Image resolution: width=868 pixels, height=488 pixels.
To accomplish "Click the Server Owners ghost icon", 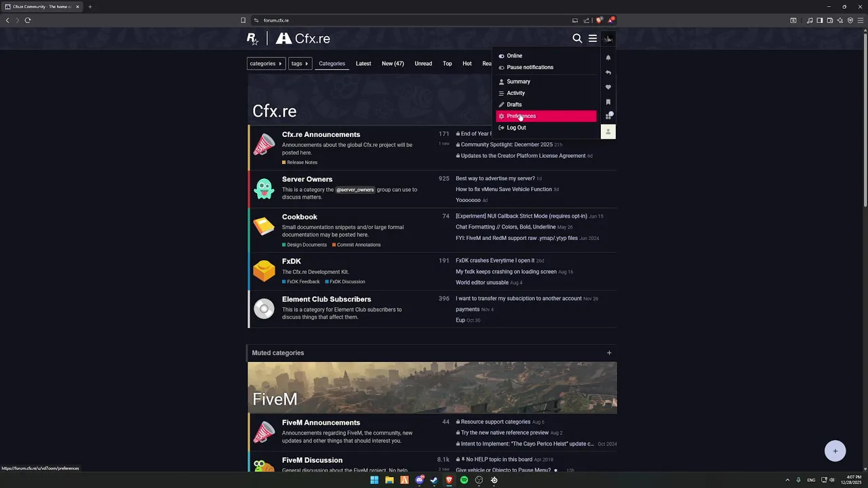I will (x=264, y=188).
